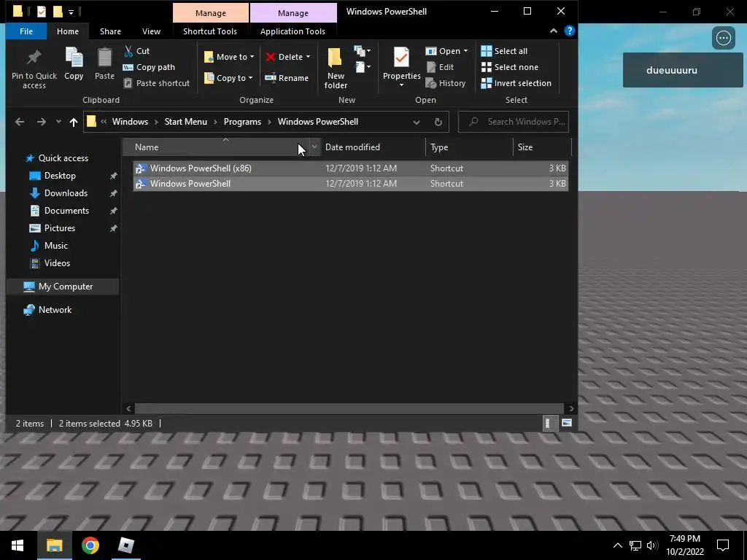Go up one folder level
The height and width of the screenshot is (560, 747).
coord(74,122)
